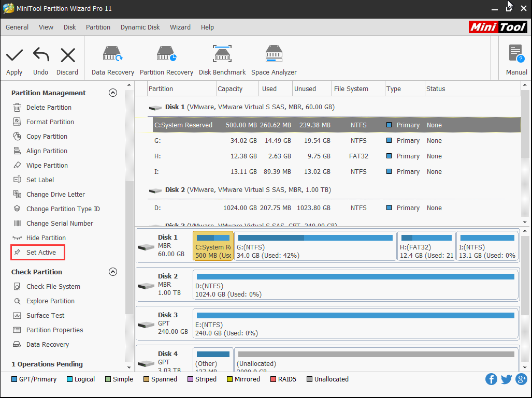
Task: Click the Hide Partition link
Action: tap(46, 238)
